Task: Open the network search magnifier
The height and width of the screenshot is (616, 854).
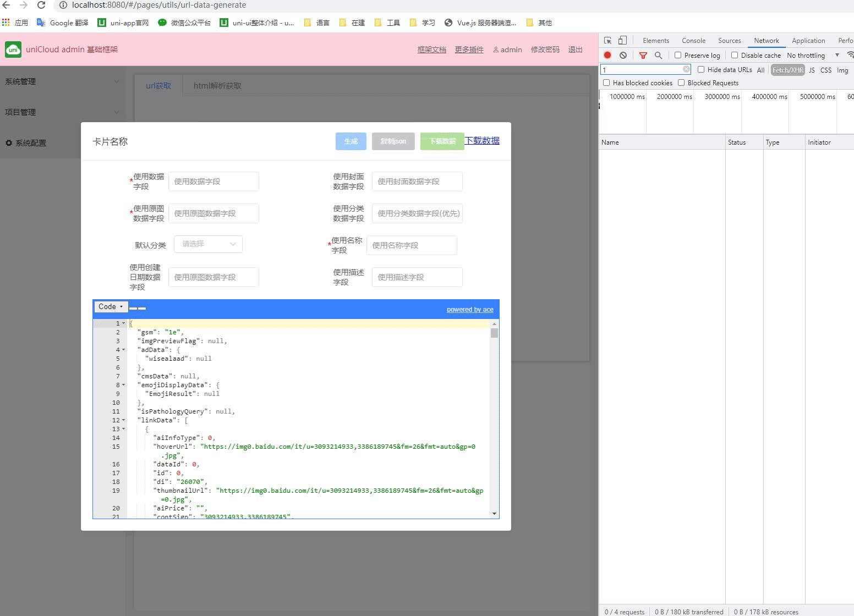Action: (x=658, y=55)
